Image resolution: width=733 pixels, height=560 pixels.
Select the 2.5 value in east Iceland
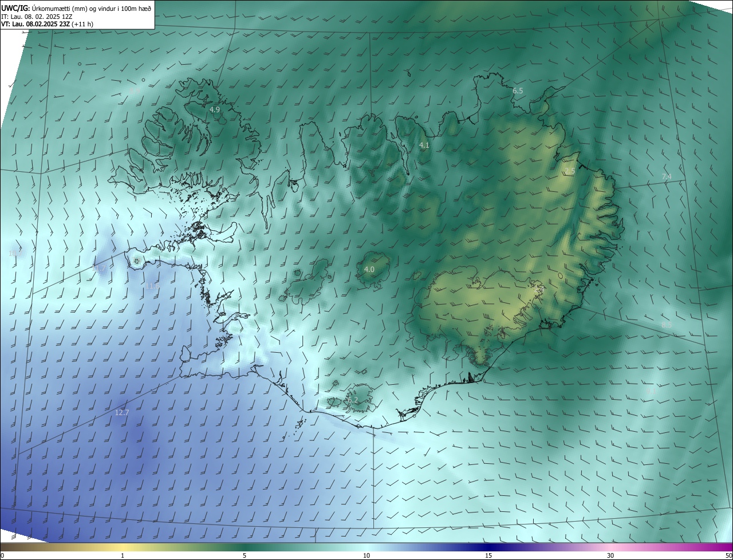click(x=569, y=172)
